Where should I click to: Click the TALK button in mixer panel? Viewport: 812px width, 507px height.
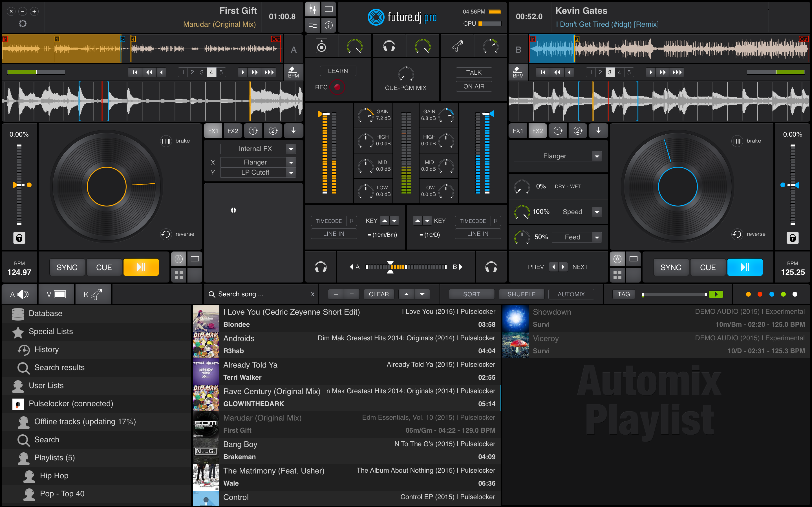(473, 71)
